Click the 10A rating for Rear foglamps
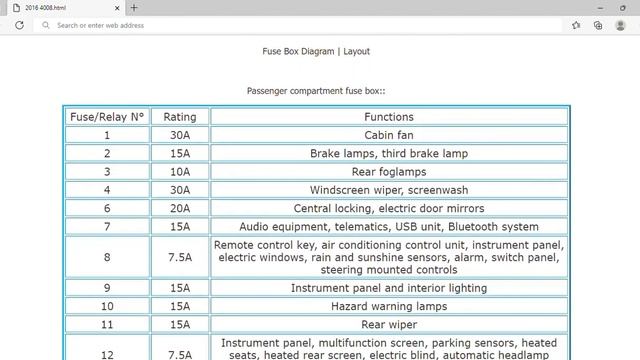Screen dimensions: 640x360 pos(180,172)
